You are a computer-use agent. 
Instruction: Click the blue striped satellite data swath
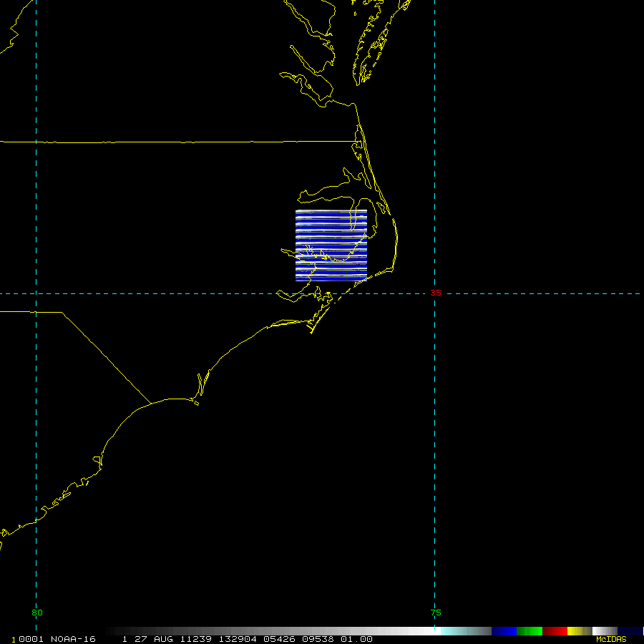pos(331,245)
